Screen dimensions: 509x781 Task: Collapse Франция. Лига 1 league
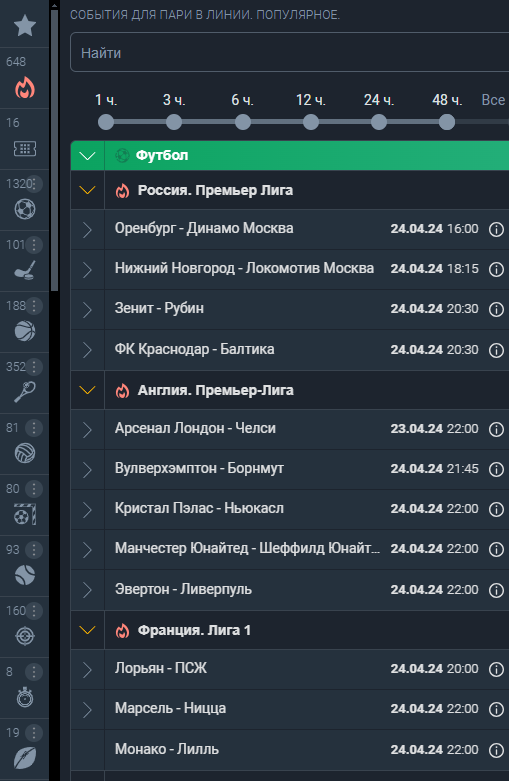click(87, 630)
